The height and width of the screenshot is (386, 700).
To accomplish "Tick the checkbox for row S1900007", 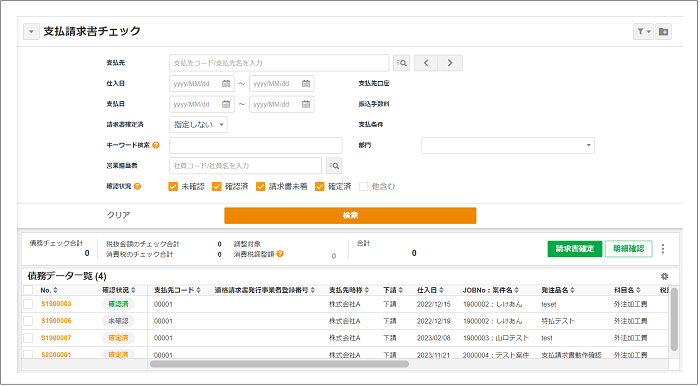I will pyautogui.click(x=28, y=338).
